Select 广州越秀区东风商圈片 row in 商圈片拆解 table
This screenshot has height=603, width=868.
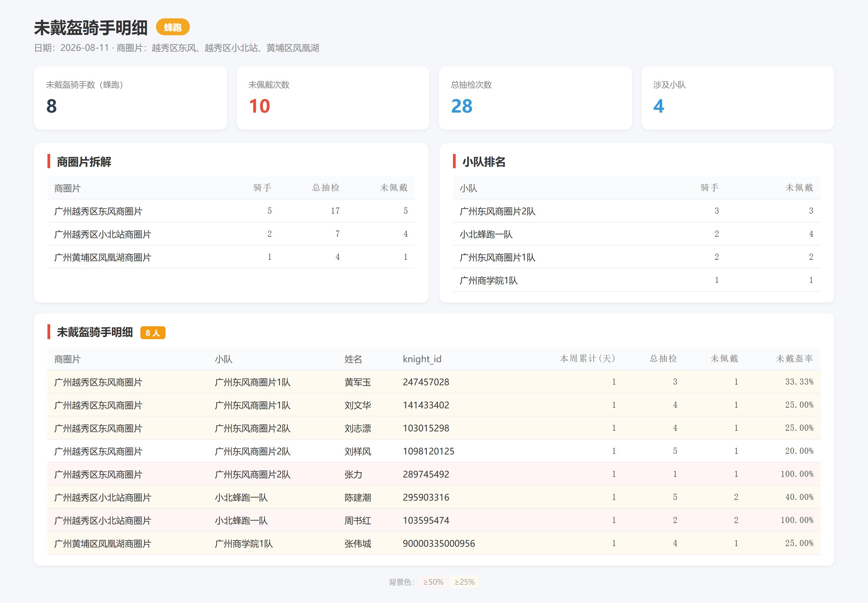(x=231, y=211)
